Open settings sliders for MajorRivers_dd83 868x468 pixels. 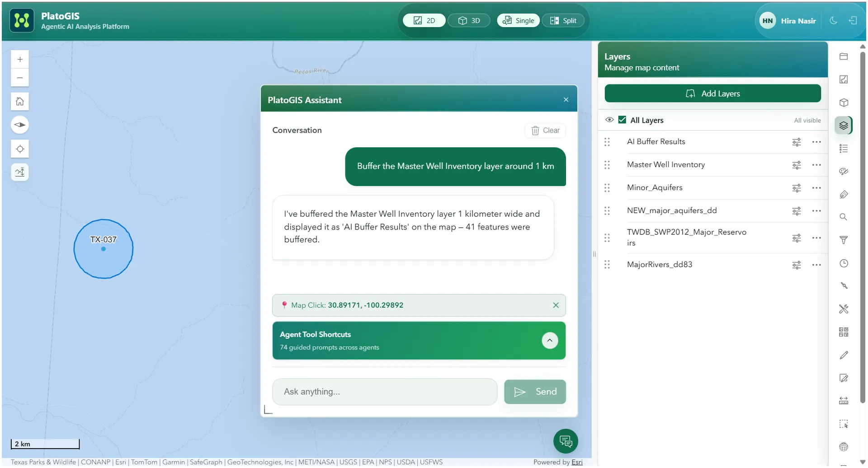pyautogui.click(x=797, y=265)
